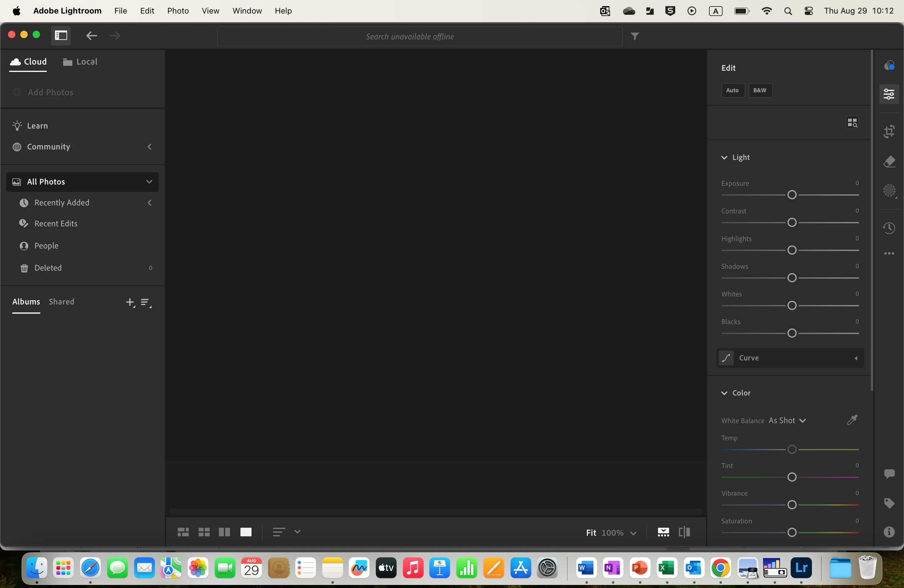Select the Healing brush tool
This screenshot has width=904, height=588.
(x=889, y=161)
